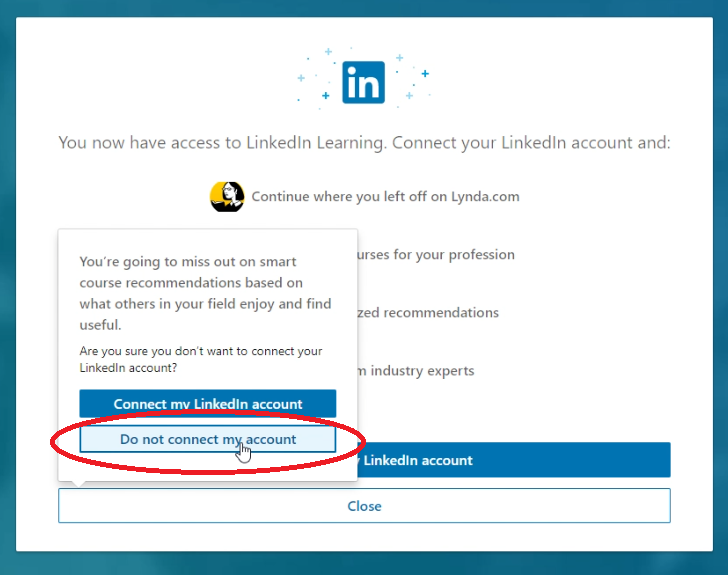Click the plus sparkle above the LinkedIn logo
728x575 pixels.
pyautogui.click(x=328, y=51)
